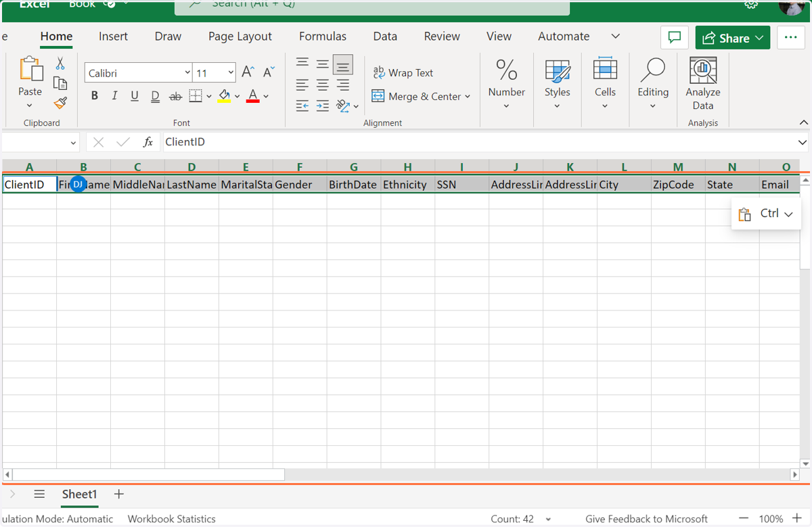Viewport: 812px width, 527px height.
Task: Increase indent of cell contents
Action: 323,106
